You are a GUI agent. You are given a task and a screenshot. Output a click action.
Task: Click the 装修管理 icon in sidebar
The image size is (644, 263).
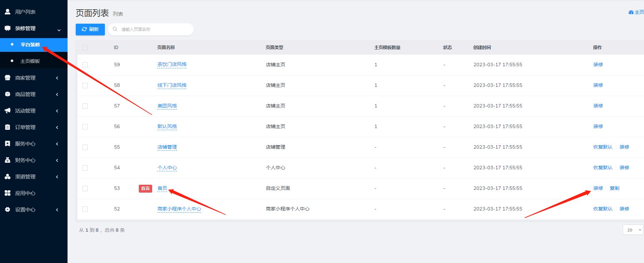coord(8,28)
